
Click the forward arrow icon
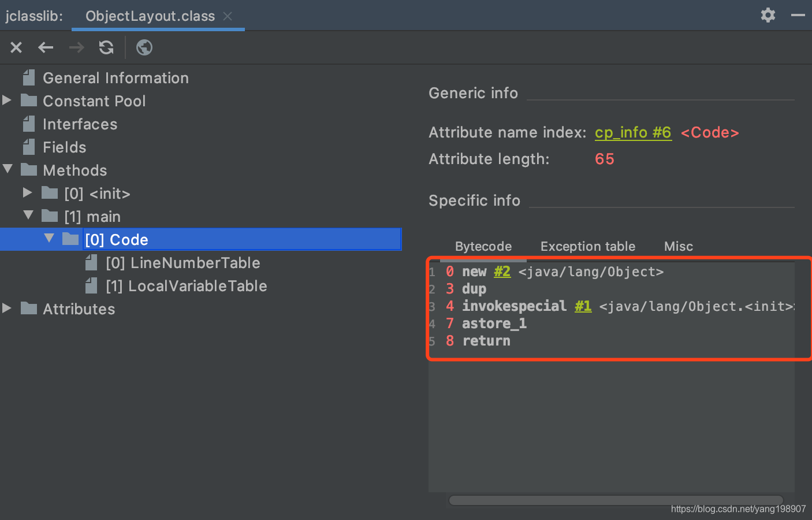76,47
